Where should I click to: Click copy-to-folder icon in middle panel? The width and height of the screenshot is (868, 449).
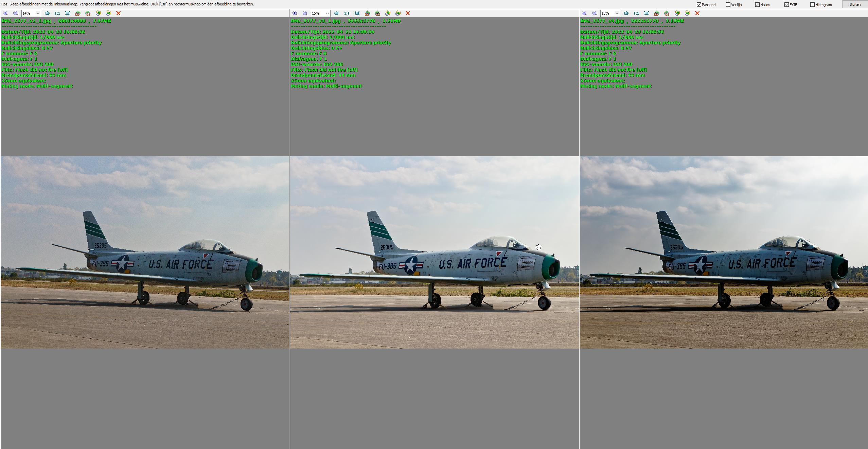[x=388, y=13]
